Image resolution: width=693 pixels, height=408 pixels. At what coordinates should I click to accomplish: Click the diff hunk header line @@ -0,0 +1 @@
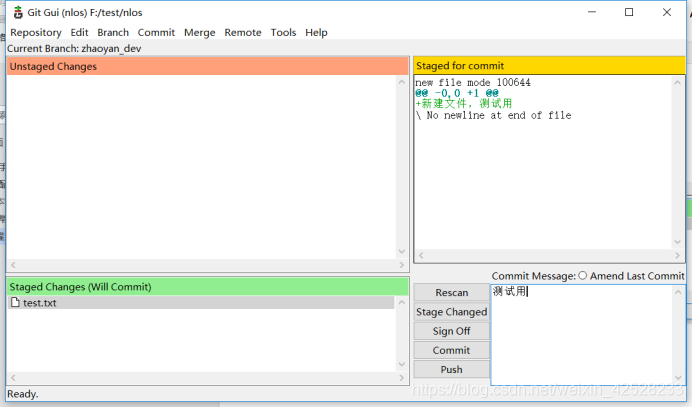pyautogui.click(x=457, y=93)
